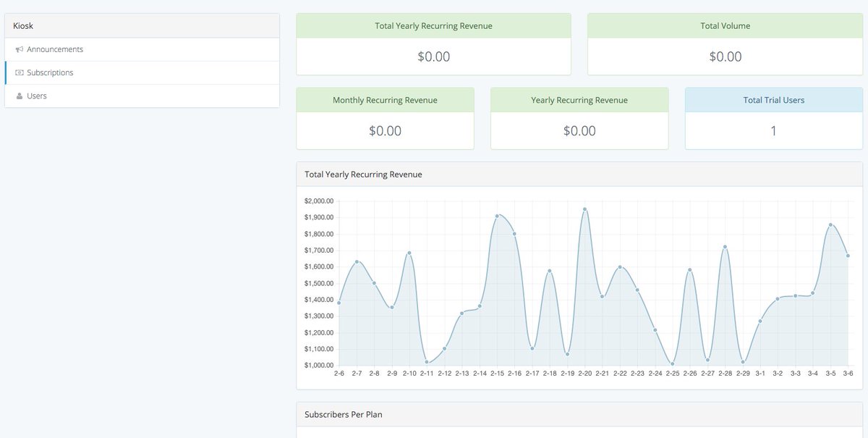Click the chart data point for 3-5
This screenshot has width=868, height=438.
pos(830,224)
